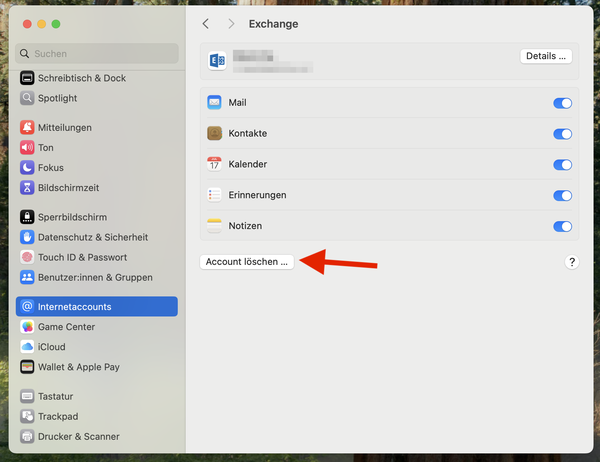Click the Account löschen button
The width and height of the screenshot is (600, 462).
(246, 262)
